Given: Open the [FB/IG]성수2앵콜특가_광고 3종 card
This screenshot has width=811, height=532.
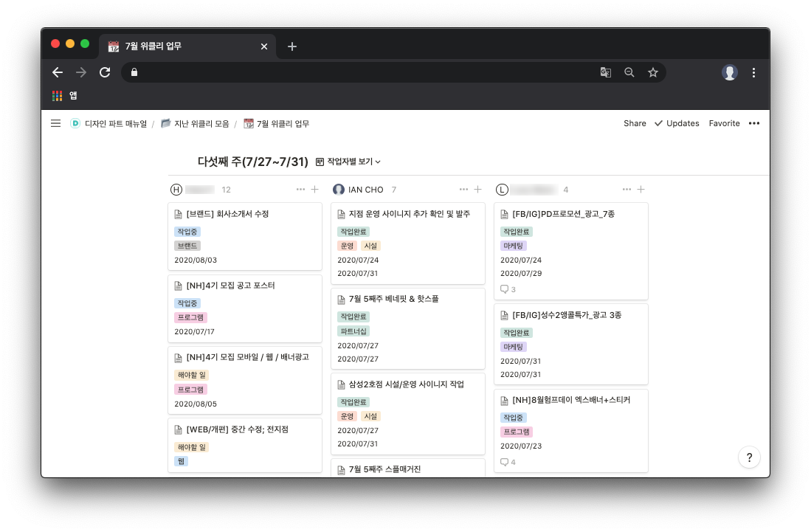Looking at the screenshot, I should point(571,345).
